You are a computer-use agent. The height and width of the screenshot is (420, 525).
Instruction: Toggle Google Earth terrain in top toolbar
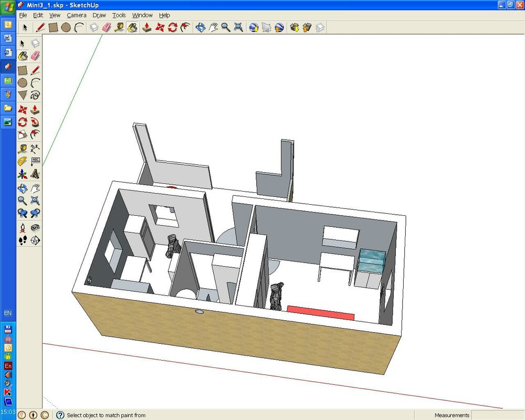(267, 27)
